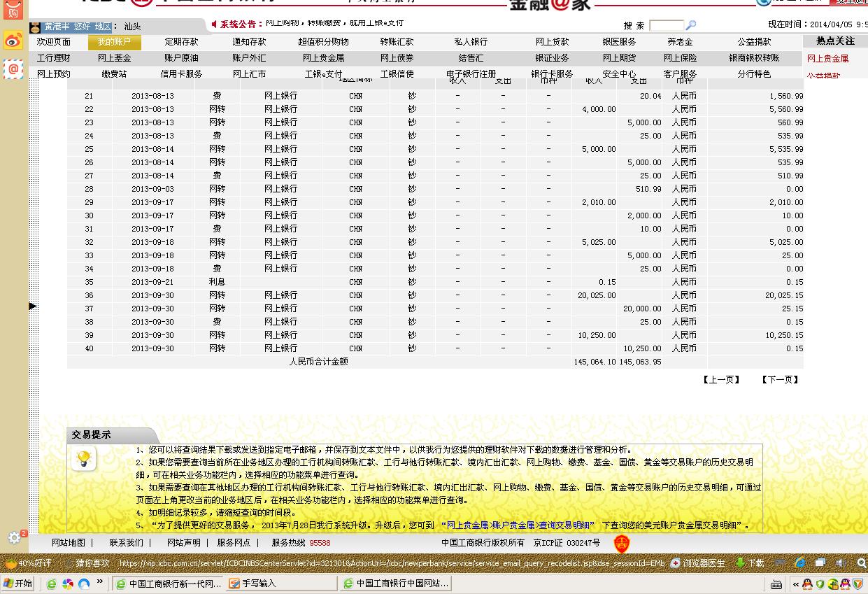Viewport: 868px width, 594px height.
Task: Expand hidden system tray icons
Action: (795, 584)
